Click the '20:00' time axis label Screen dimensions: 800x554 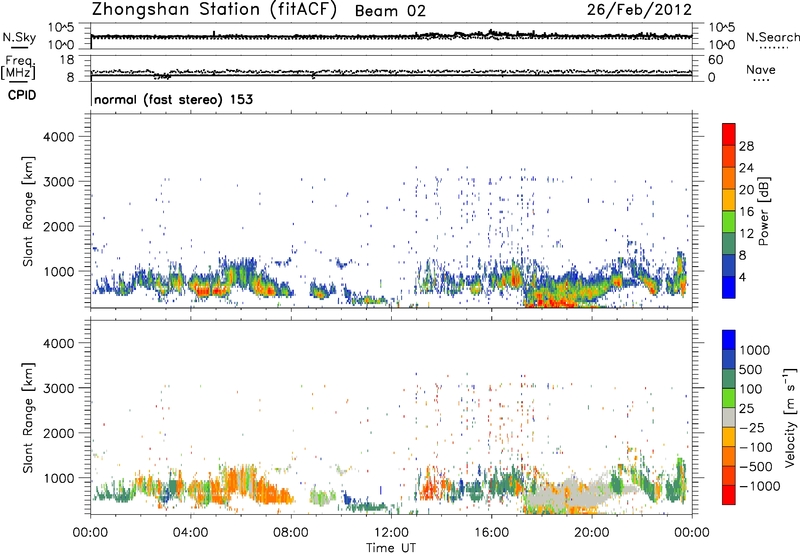592,533
